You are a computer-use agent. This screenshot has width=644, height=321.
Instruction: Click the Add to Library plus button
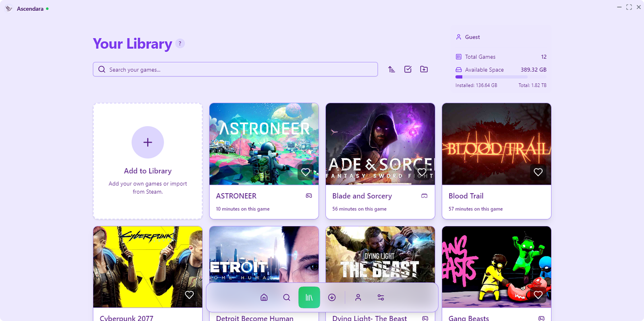(x=148, y=142)
